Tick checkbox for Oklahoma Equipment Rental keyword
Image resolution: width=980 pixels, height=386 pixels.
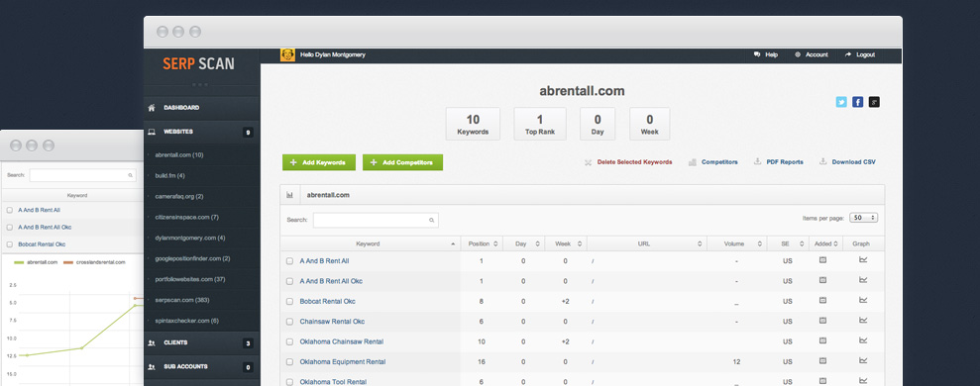289,361
